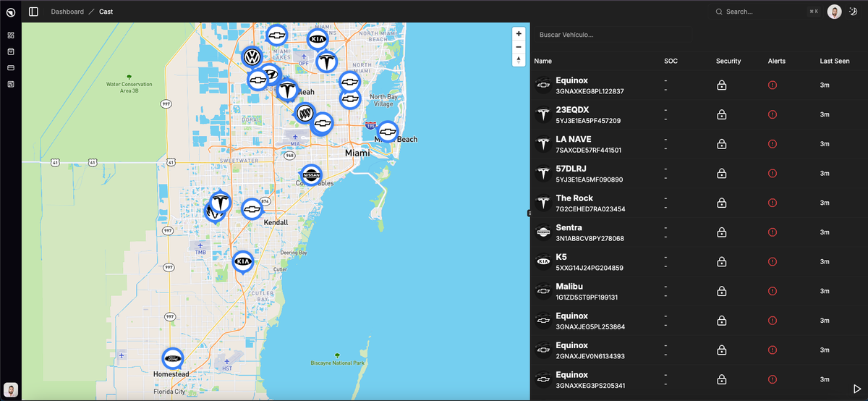Screen dimensions: 868x401
Task: Select the Chevrolet marker above Miami Lakes
Action: [x=276, y=34]
